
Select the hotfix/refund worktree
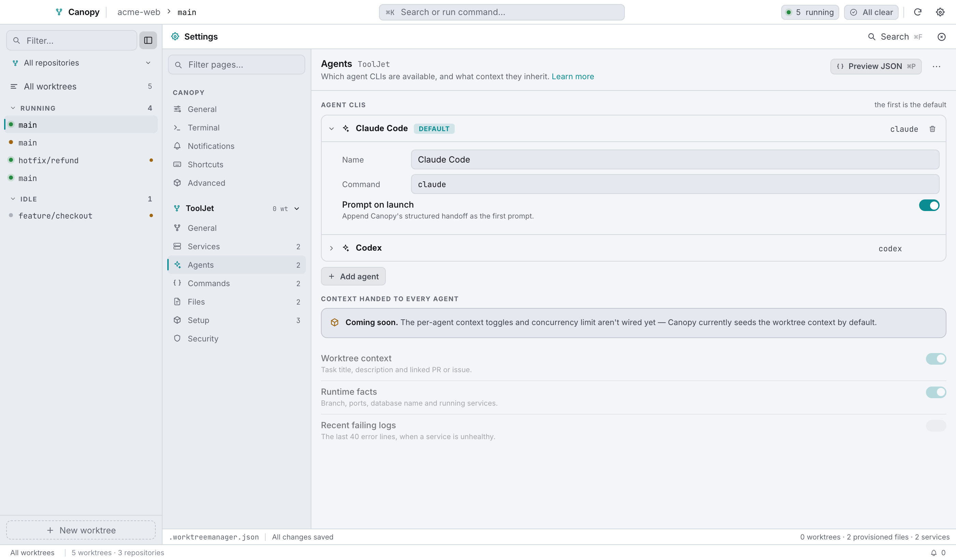[x=81, y=160]
